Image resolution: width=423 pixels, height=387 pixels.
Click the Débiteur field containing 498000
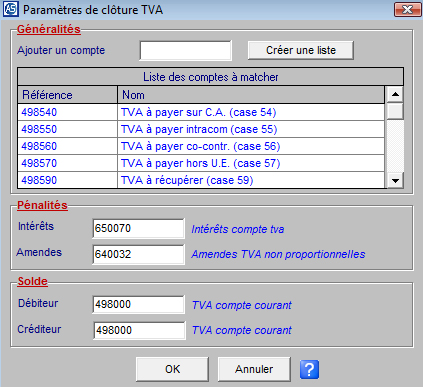coord(138,304)
